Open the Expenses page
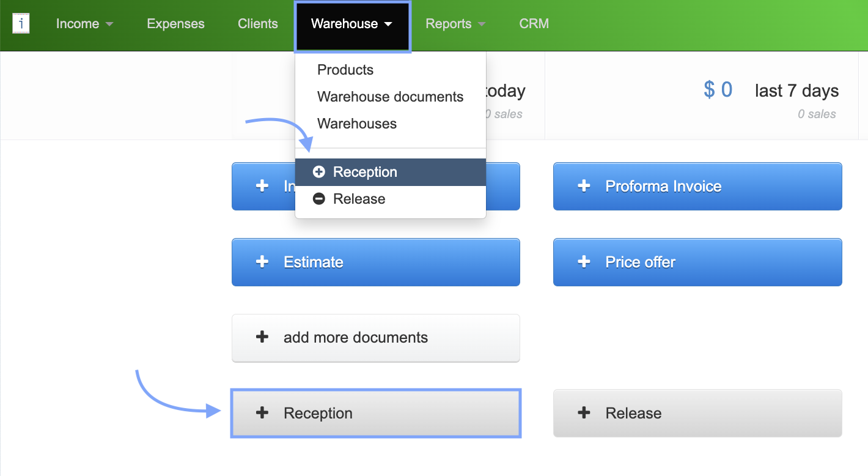Viewport: 868px width, 476px height. click(x=175, y=24)
